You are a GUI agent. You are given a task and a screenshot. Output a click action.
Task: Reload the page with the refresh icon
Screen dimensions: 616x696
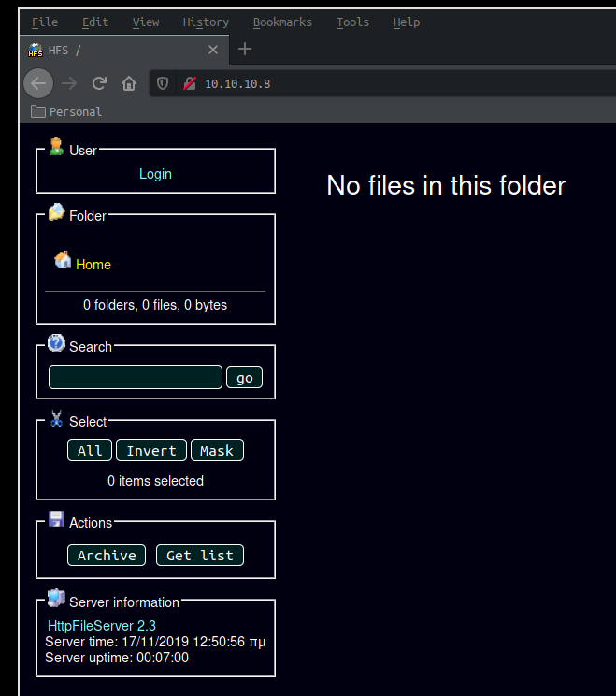tap(98, 83)
